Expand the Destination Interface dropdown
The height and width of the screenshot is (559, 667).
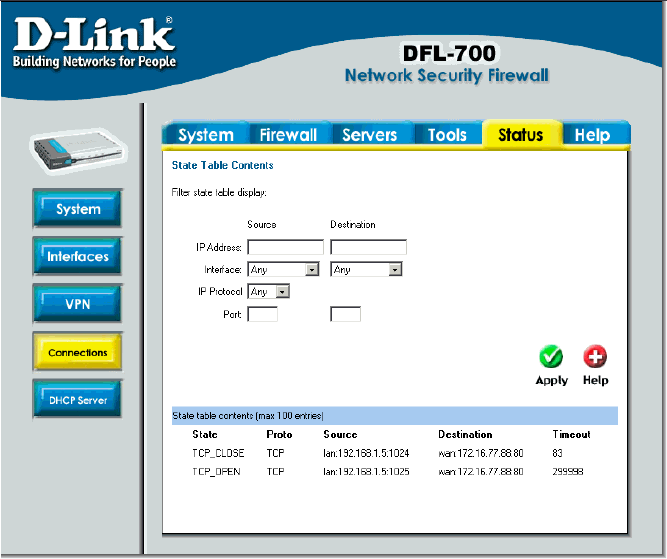(x=366, y=269)
